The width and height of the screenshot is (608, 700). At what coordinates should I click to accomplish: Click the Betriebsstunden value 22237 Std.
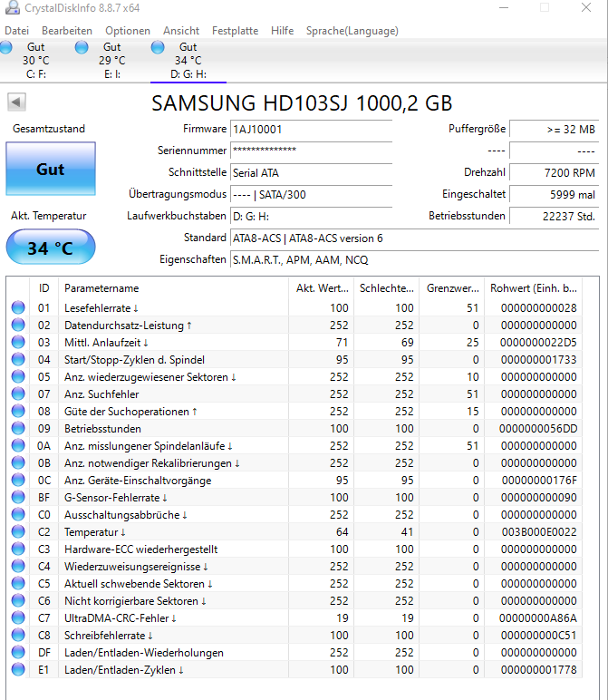[x=554, y=217]
